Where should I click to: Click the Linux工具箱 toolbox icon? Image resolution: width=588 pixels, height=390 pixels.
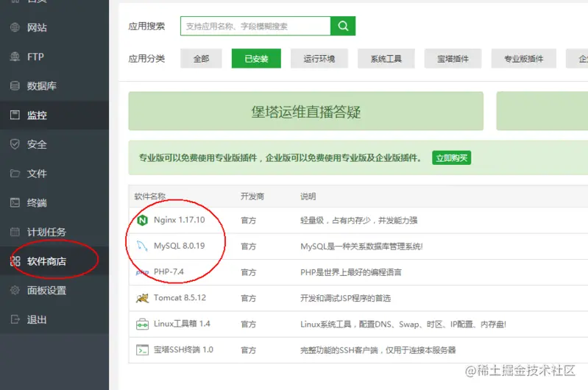142,324
